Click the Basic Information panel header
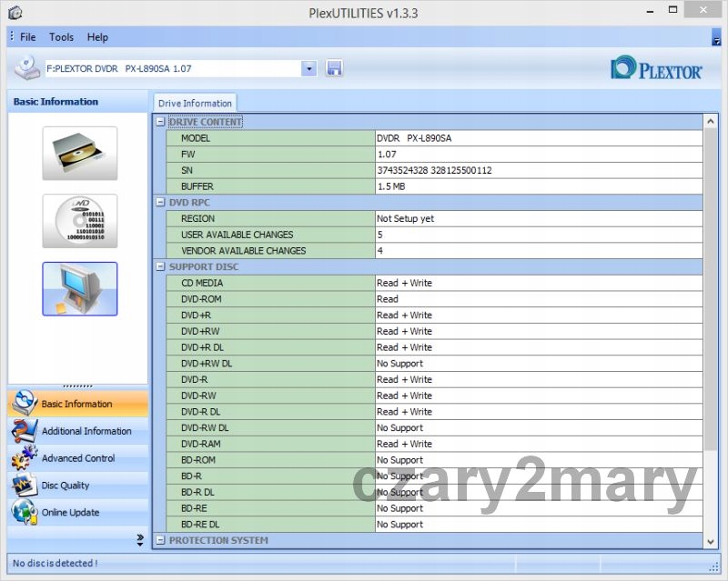The width and height of the screenshot is (728, 581). [x=77, y=102]
